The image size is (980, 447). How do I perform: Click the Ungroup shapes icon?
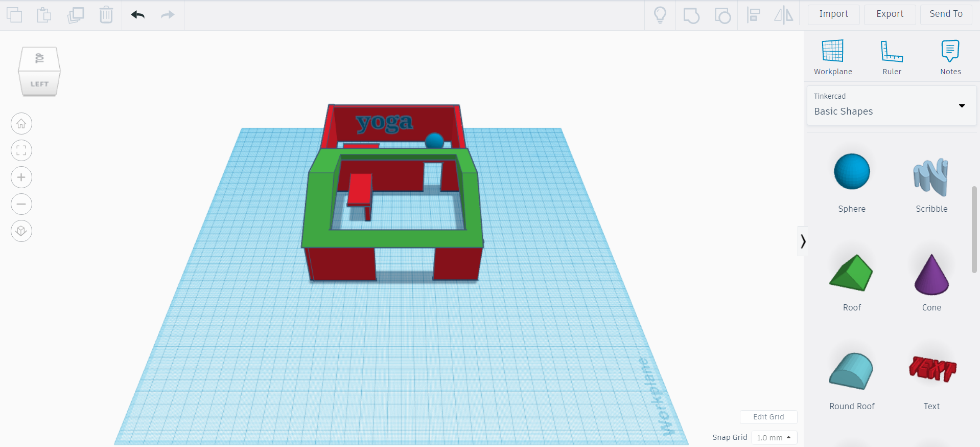click(x=722, y=15)
